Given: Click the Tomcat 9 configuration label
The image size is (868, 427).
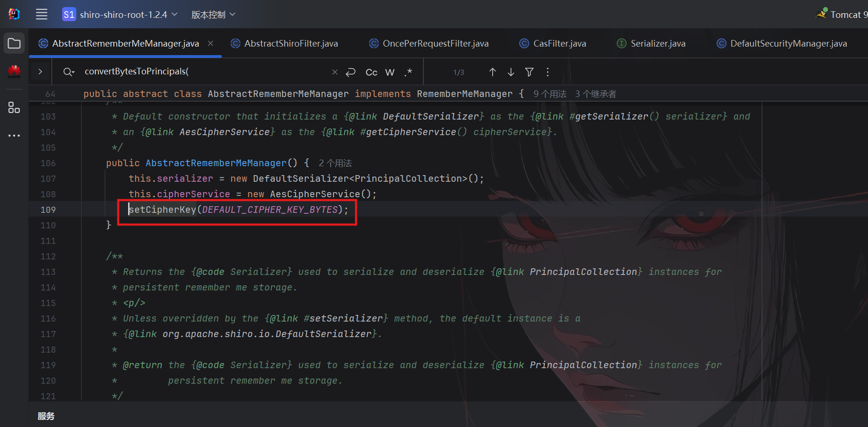Looking at the screenshot, I should coord(849,15).
